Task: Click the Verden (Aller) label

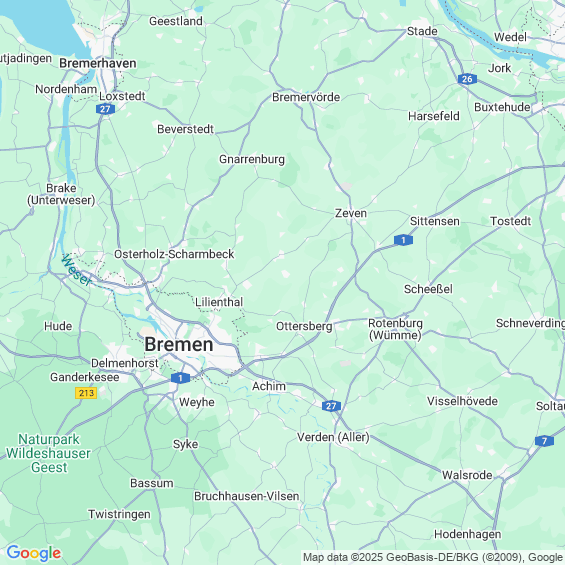Action: point(333,437)
